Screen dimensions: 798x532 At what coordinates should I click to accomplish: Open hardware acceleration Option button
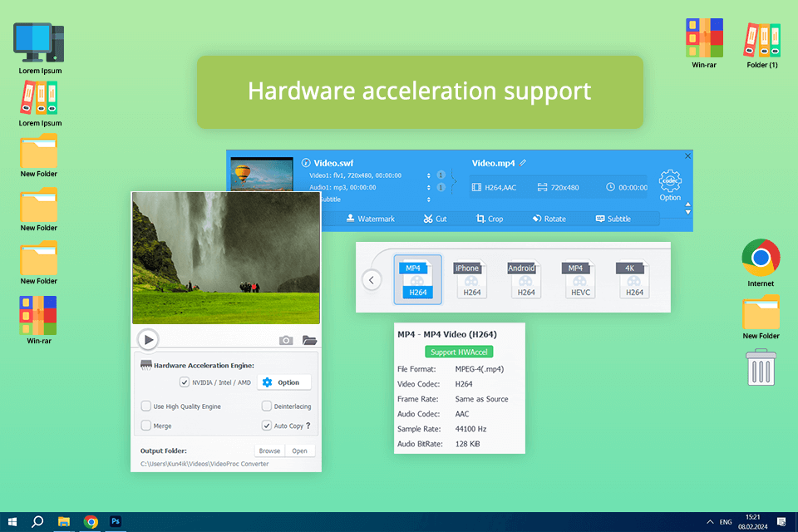[284, 382]
